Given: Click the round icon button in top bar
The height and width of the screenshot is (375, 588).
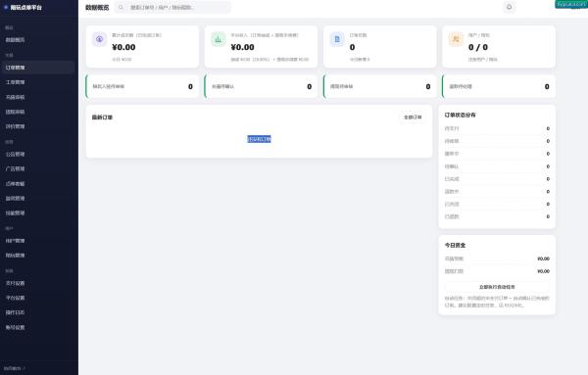Looking at the screenshot, I should 509,7.
